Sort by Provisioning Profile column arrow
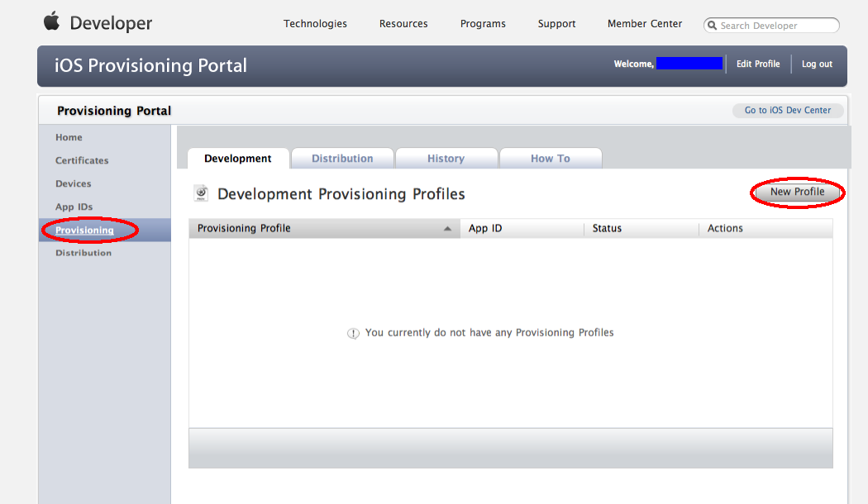 tap(448, 229)
